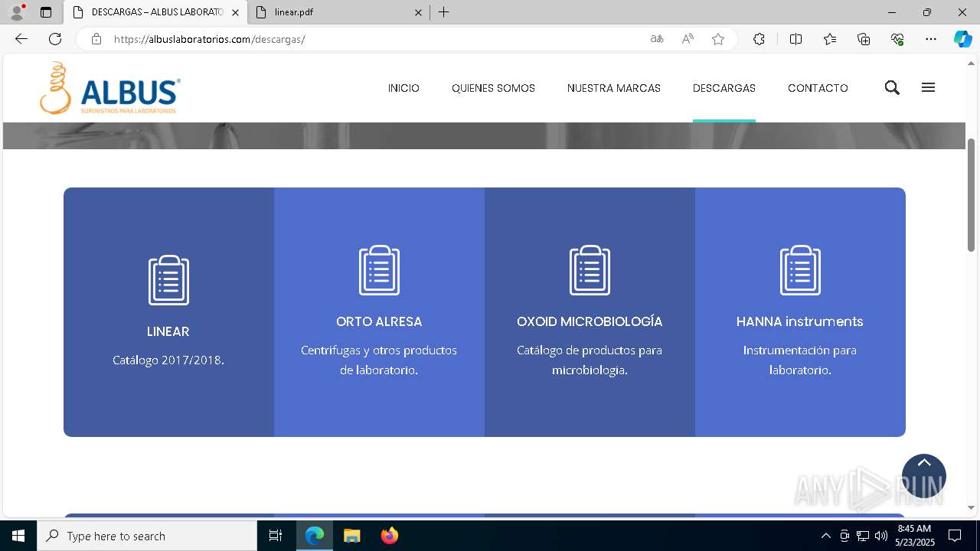Open Edge Settings and more menu
The height and width of the screenshot is (551, 980).
tap(931, 39)
